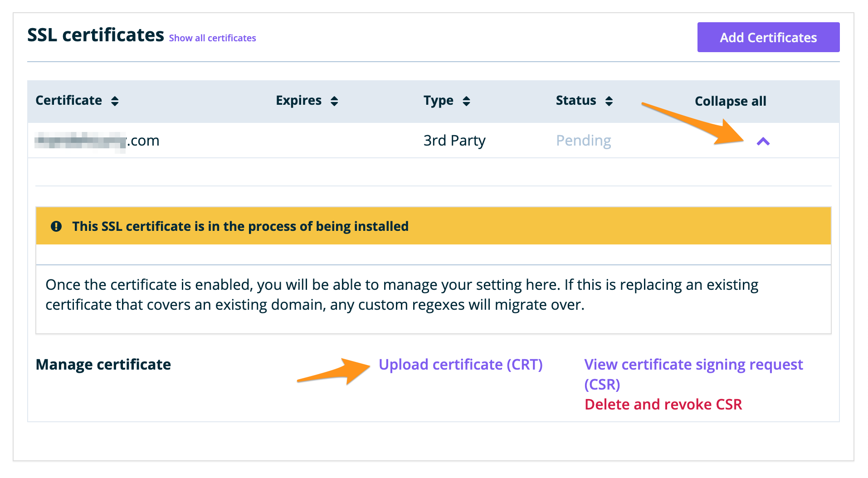Click the sort arrows beside Status
Image resolution: width=868 pixels, height=478 pixels.
click(x=609, y=101)
